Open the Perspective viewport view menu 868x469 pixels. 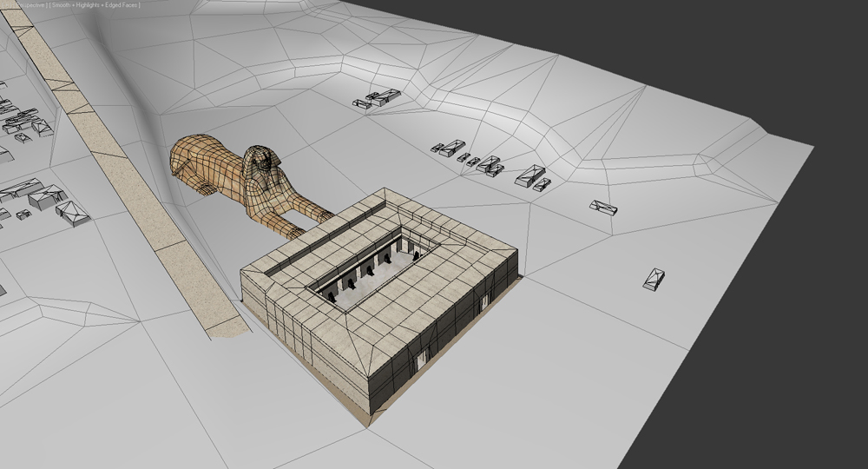click(x=30, y=5)
